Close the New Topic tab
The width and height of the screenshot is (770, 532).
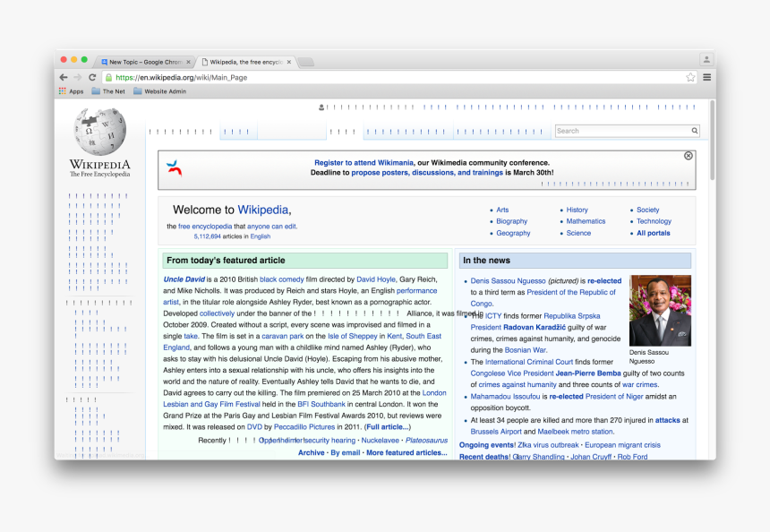pyautogui.click(x=188, y=63)
